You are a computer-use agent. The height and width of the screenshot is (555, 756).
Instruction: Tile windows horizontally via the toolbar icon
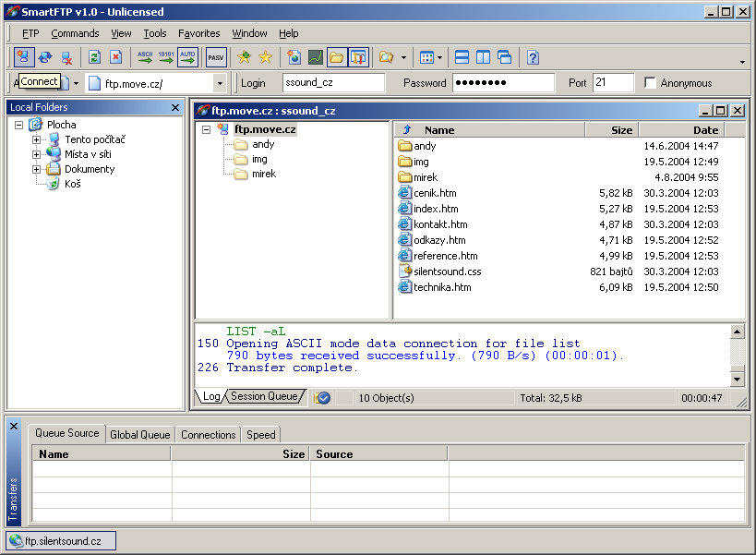[x=462, y=57]
